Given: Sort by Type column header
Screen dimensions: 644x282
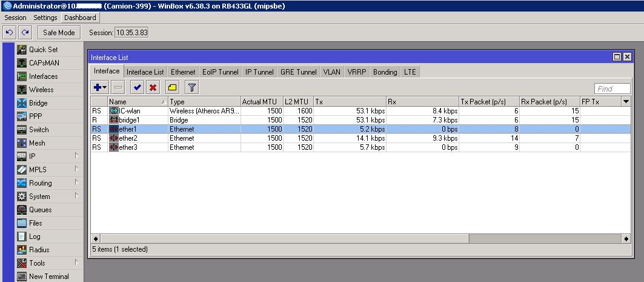Looking at the screenshot, I should (205, 101).
